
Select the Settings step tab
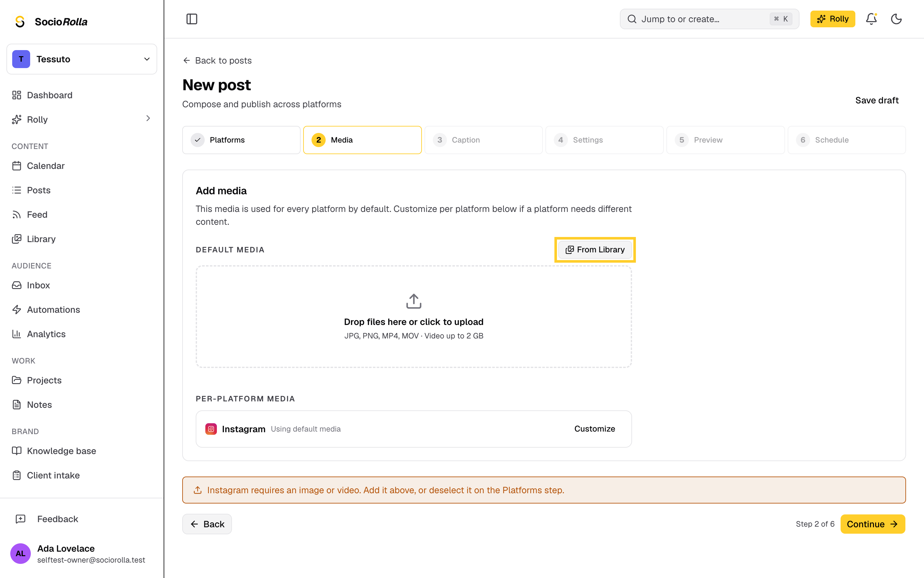tap(604, 140)
